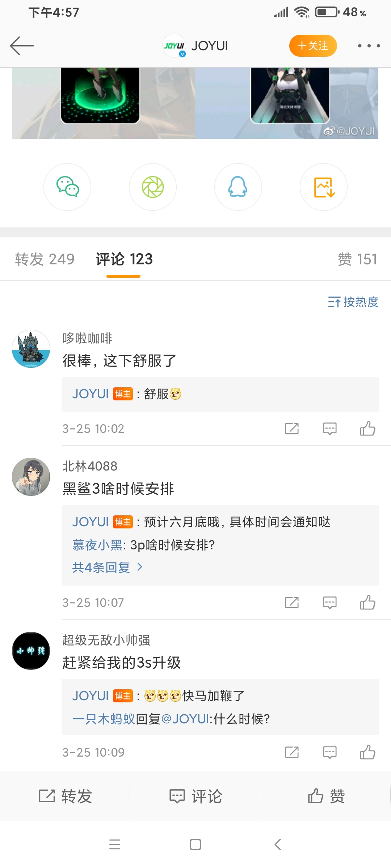Tap the back arrow in header
This screenshot has width=391, height=868.
pos(22,46)
